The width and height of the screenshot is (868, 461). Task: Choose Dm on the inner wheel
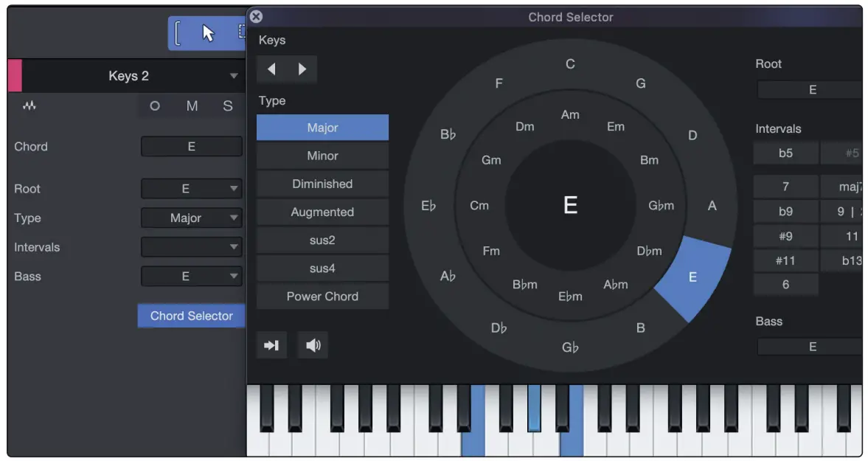(x=525, y=127)
